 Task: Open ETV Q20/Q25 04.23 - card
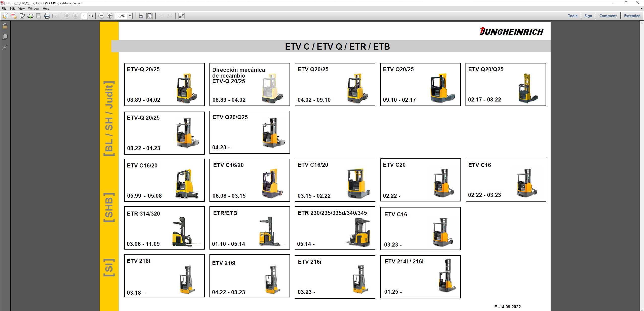point(250,132)
